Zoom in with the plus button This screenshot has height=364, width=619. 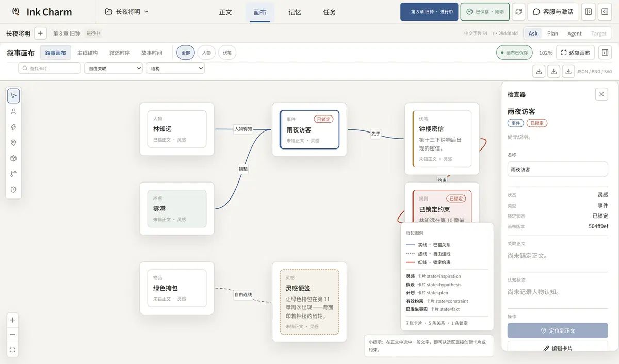pyautogui.click(x=13, y=320)
